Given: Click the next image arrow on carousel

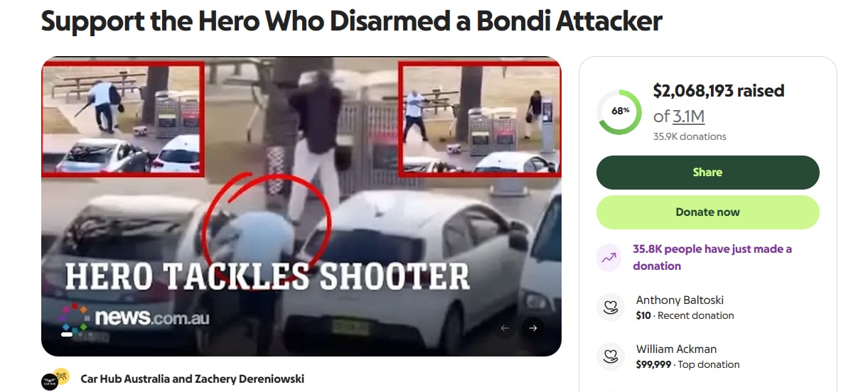Looking at the screenshot, I should (x=532, y=328).
